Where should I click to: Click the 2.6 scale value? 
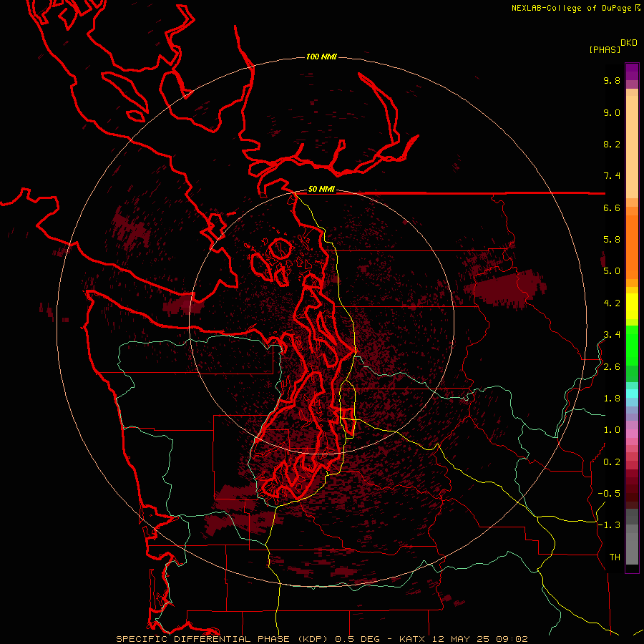click(612, 367)
